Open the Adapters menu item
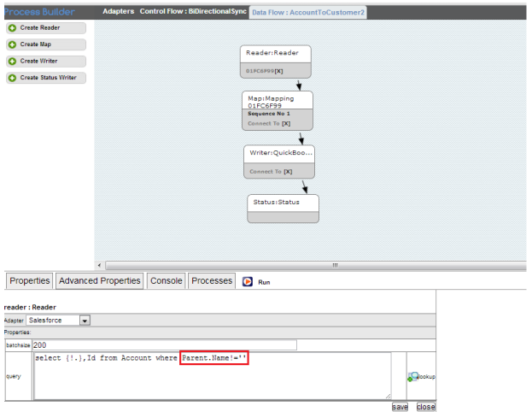Screen dimensions: 532x412 pos(118,12)
